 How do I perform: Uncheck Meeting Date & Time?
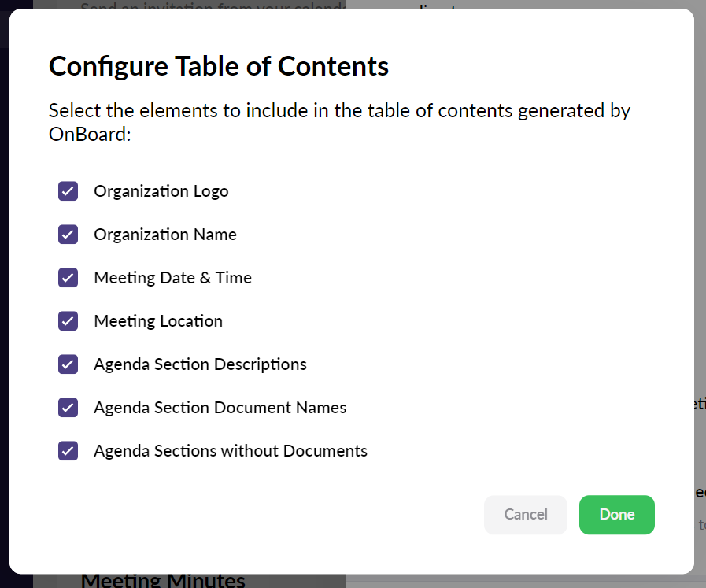(68, 277)
